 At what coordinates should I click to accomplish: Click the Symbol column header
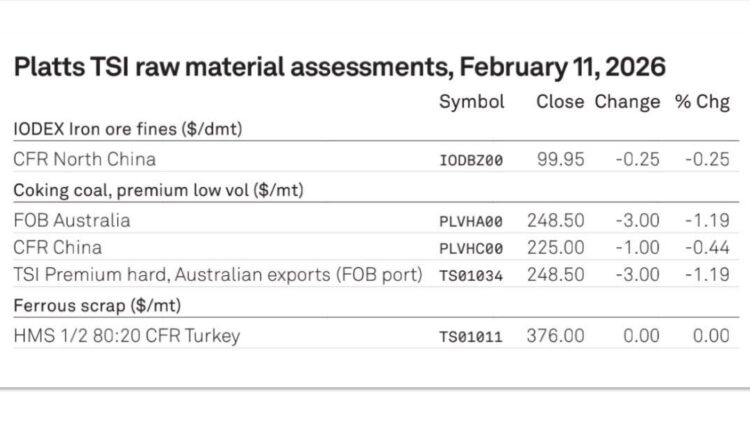click(x=471, y=102)
